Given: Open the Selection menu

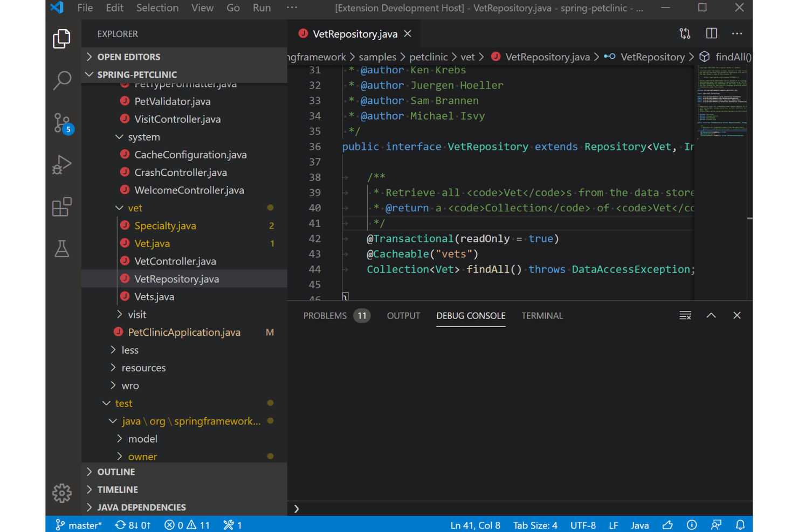Looking at the screenshot, I should click(x=157, y=8).
